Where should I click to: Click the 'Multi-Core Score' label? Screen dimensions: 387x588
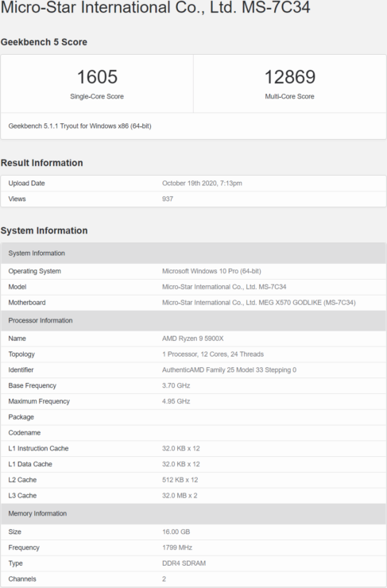coord(289,96)
